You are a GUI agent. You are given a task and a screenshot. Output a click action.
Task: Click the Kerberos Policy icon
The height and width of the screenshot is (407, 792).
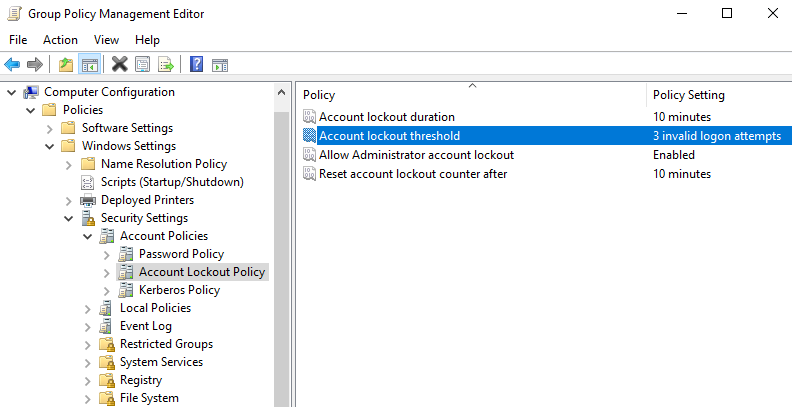point(125,290)
